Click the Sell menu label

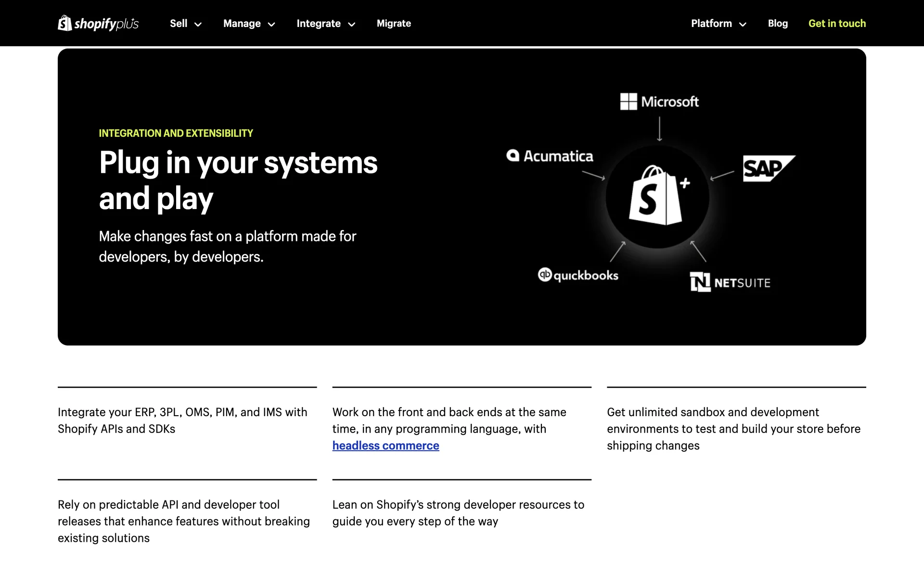coord(179,24)
